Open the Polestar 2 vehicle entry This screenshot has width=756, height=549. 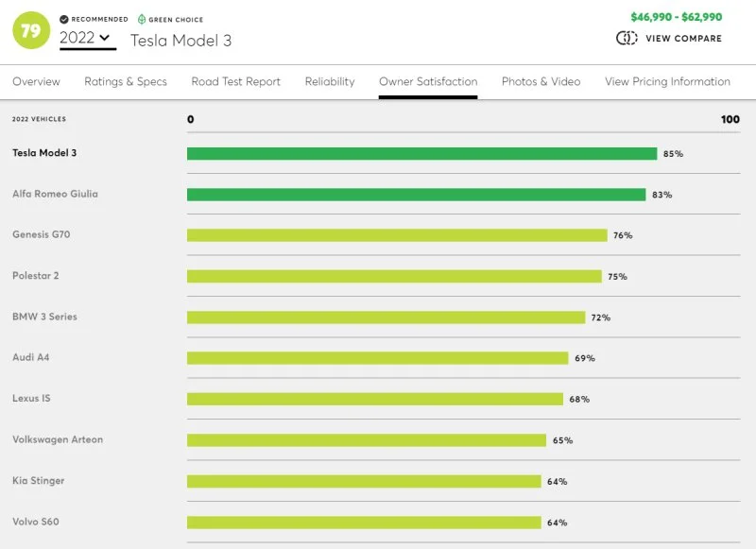(36, 276)
